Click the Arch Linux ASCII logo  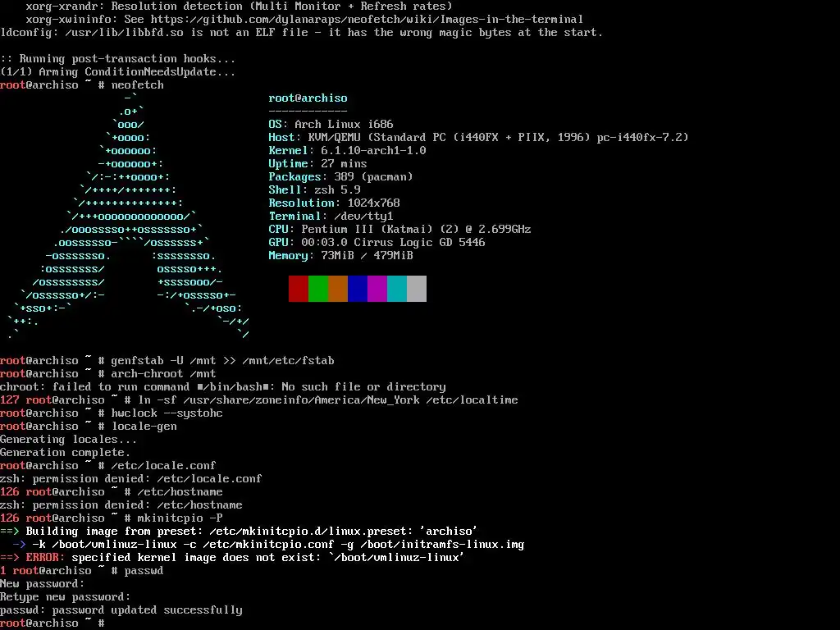point(129,217)
